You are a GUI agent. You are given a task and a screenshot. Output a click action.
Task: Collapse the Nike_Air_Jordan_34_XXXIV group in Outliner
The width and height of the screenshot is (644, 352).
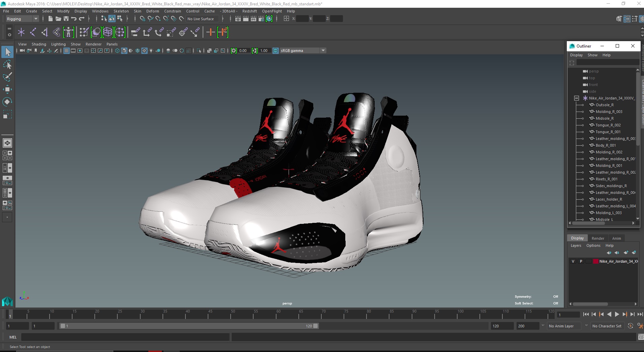point(577,98)
